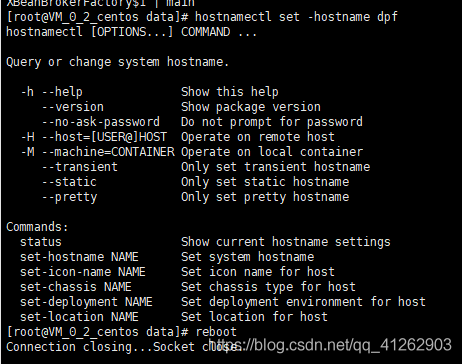Select the set-chassis NAME command entry

(x=76, y=287)
